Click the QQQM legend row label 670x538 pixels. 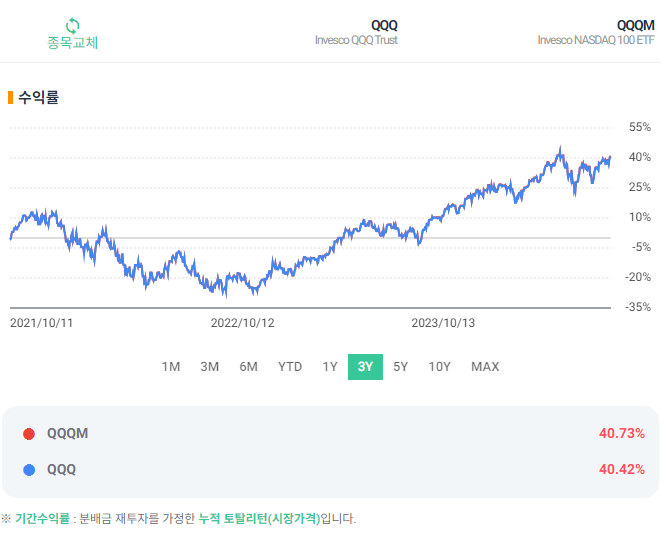tap(68, 433)
